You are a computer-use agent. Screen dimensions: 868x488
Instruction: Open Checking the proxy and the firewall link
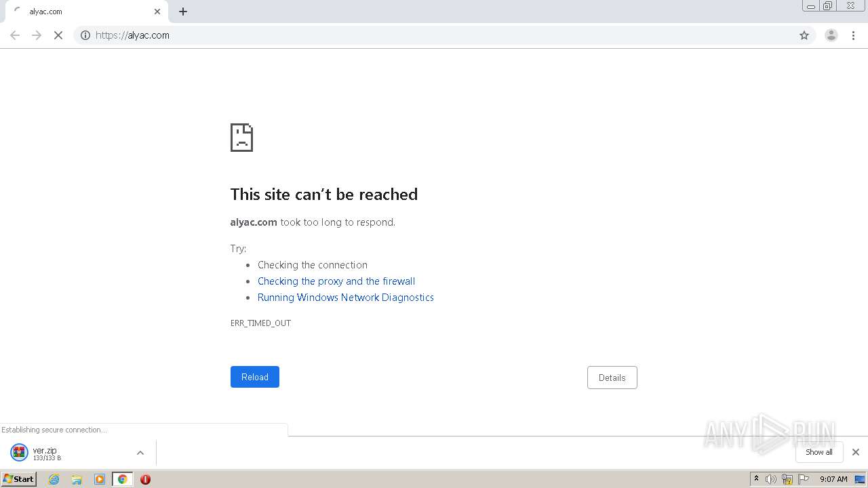pyautogui.click(x=336, y=281)
